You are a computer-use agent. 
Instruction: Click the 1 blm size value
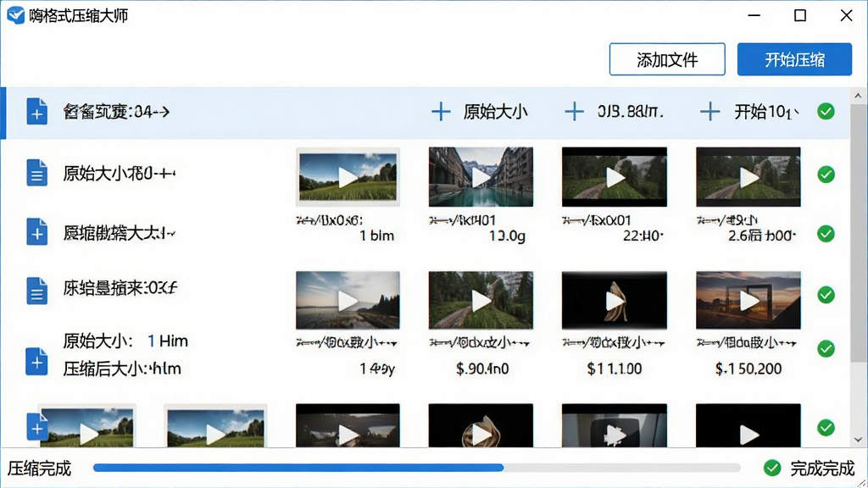(x=377, y=236)
